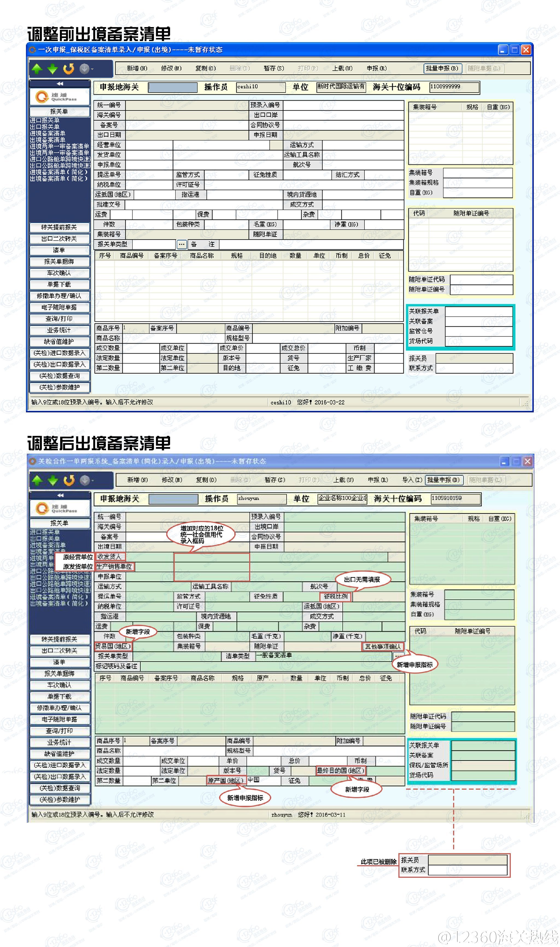Viewport: 560px width, 947px height.
Task: Collapse sidebar via double-arrow in 调整前 window
Action: point(60,83)
